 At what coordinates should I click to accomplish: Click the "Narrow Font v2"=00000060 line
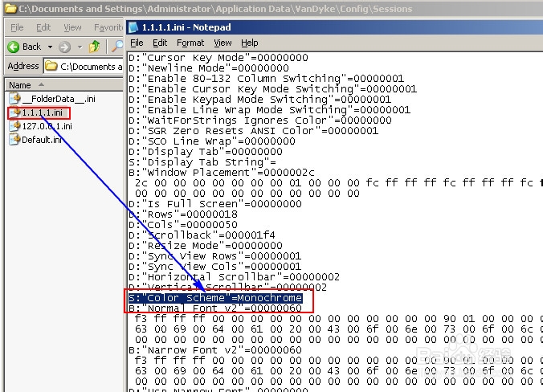click(x=215, y=349)
